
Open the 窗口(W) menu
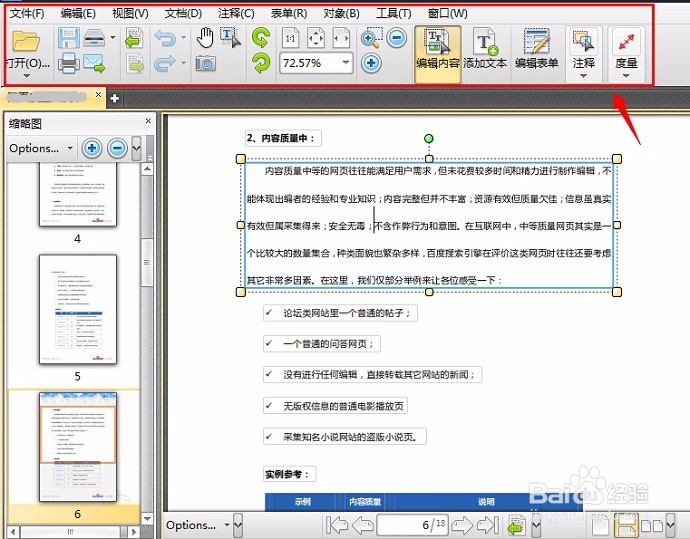point(448,14)
